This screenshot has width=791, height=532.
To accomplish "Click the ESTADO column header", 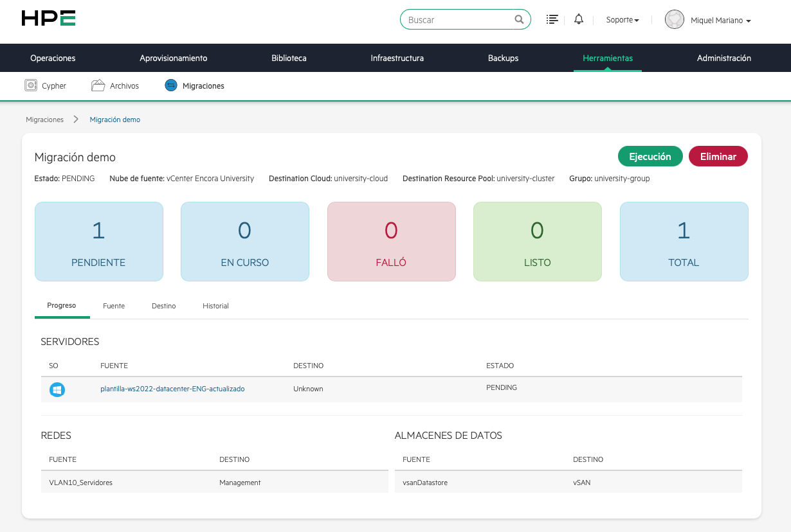I will coord(500,366).
